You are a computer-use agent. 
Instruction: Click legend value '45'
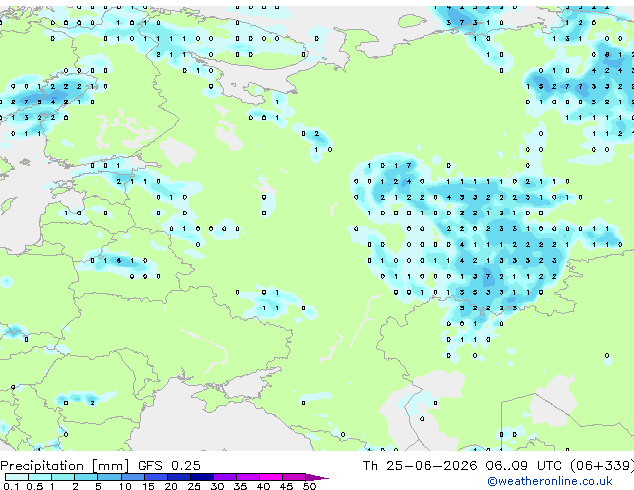(286, 486)
